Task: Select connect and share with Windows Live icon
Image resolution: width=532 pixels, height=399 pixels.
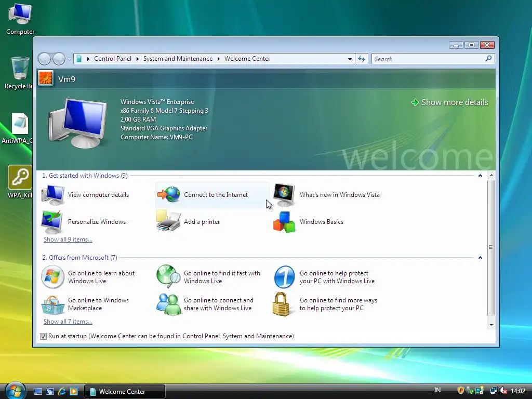Action: click(169, 304)
